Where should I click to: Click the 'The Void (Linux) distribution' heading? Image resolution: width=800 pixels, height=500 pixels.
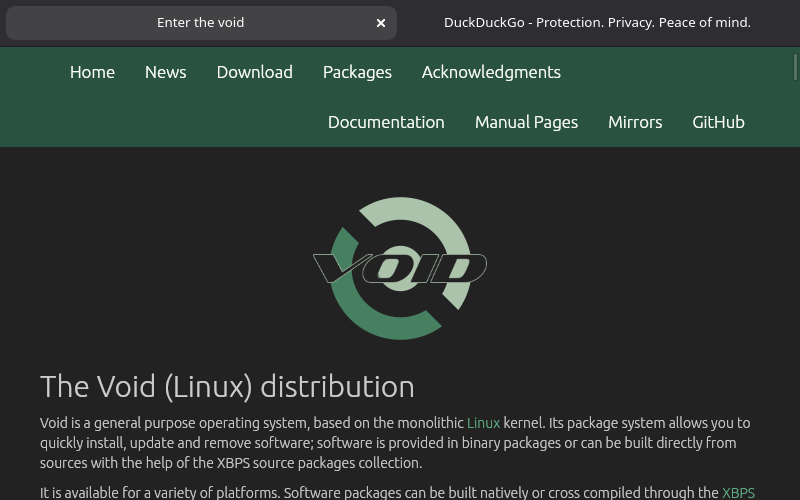pyautogui.click(x=227, y=386)
